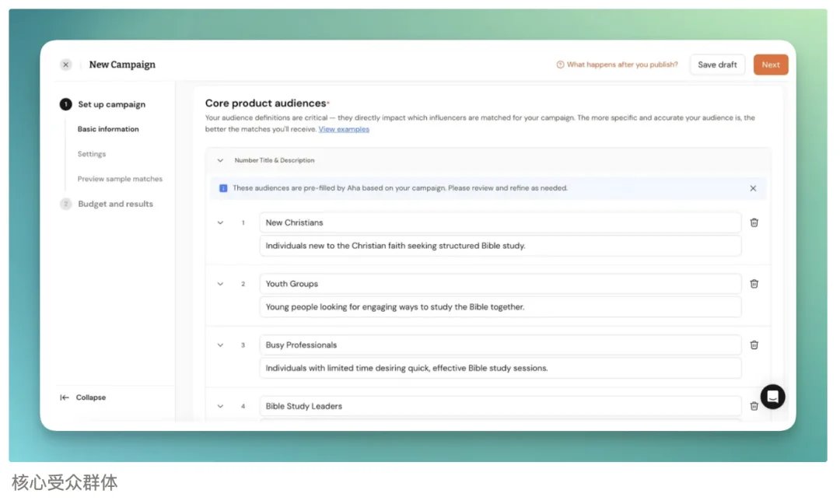Collapse the Busy Professionals audience row

(x=220, y=345)
